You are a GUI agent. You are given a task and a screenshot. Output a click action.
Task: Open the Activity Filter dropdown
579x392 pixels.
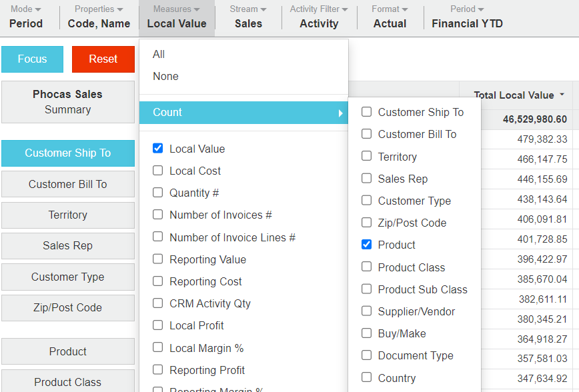click(319, 17)
